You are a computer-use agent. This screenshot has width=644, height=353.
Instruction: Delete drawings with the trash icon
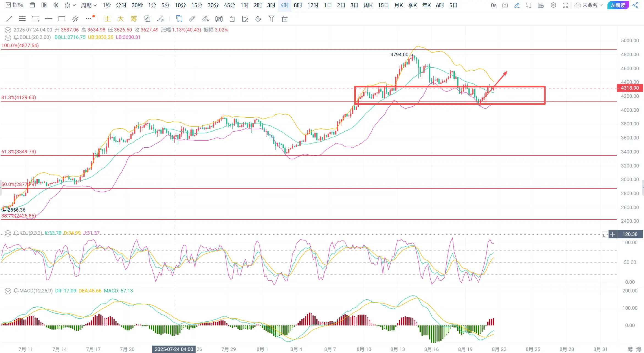coord(285,19)
